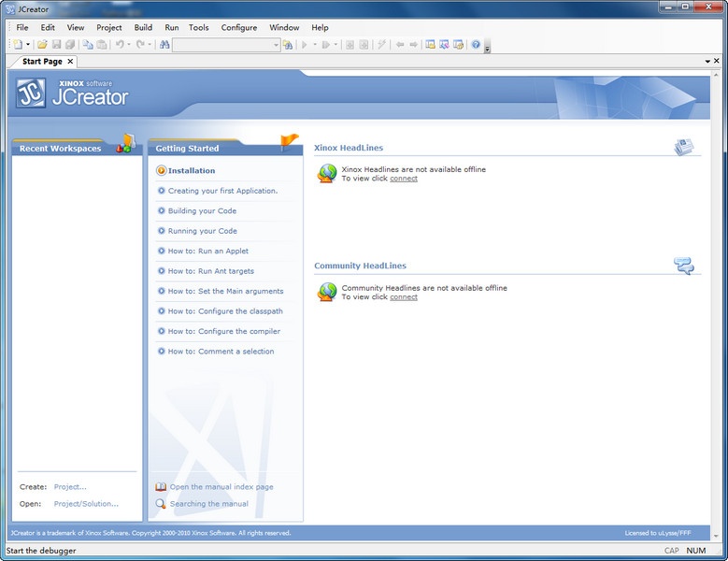
Task: Open Creating your first Application link
Action: [x=222, y=191]
